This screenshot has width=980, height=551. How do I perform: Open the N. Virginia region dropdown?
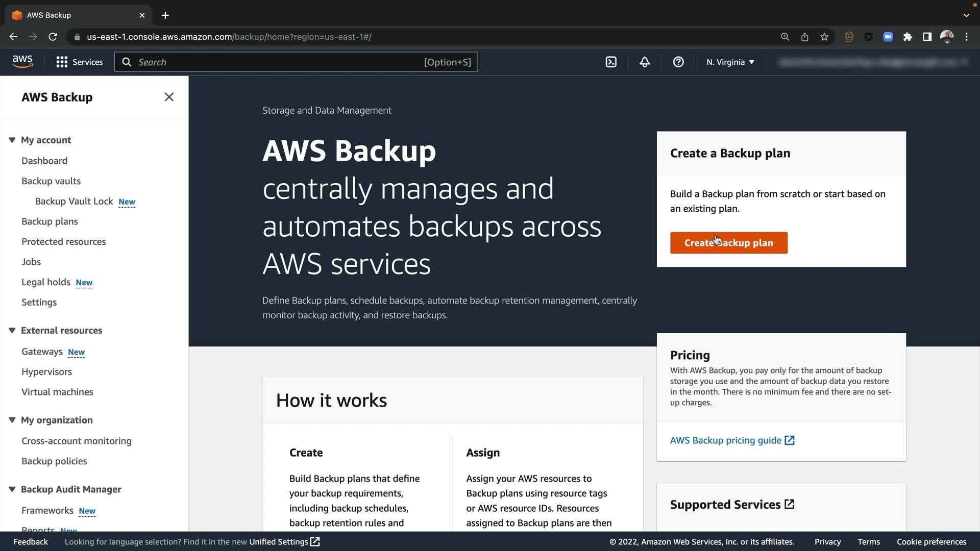coord(730,62)
